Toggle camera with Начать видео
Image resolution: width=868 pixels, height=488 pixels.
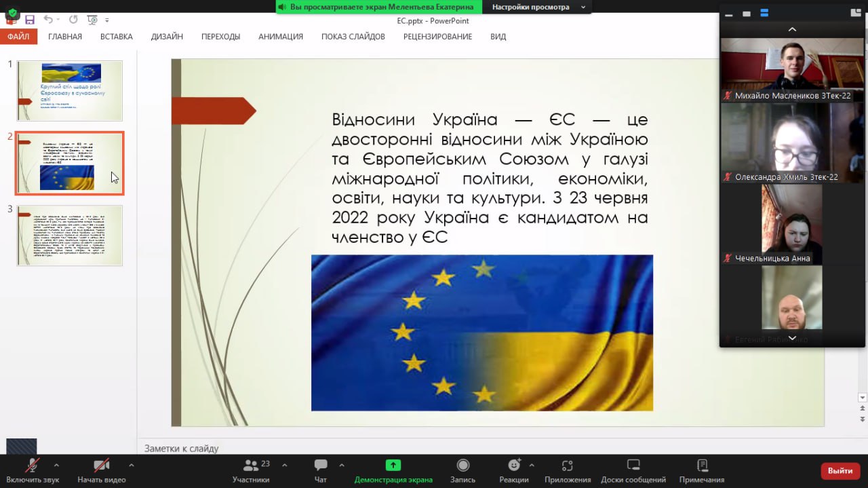[x=101, y=471]
